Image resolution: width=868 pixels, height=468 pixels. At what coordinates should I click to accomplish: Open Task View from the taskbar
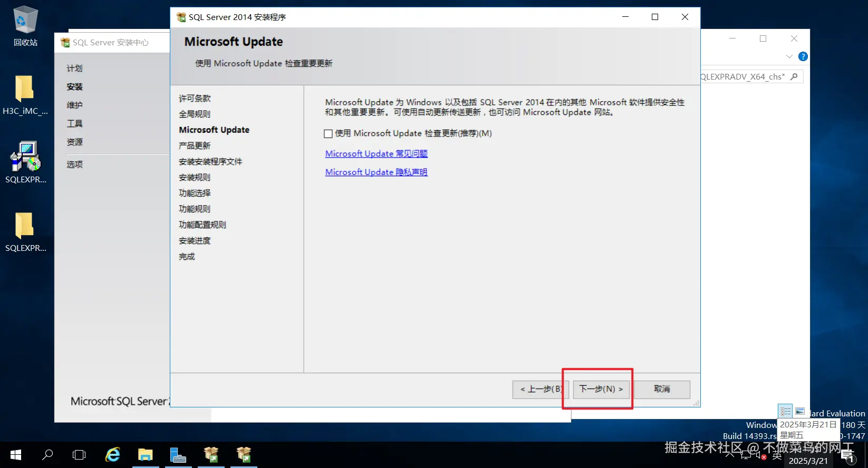click(x=79, y=454)
